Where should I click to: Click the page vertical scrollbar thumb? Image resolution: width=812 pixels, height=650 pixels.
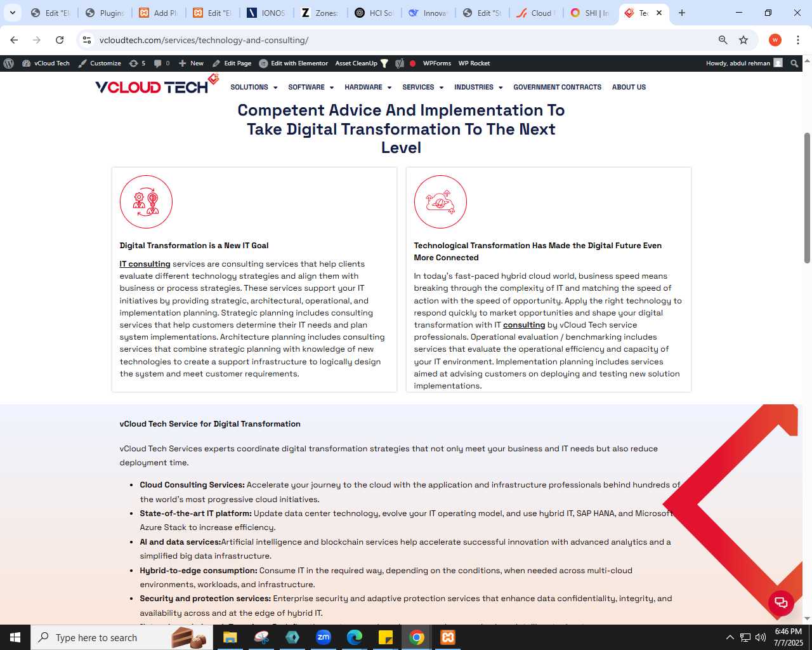click(x=807, y=198)
